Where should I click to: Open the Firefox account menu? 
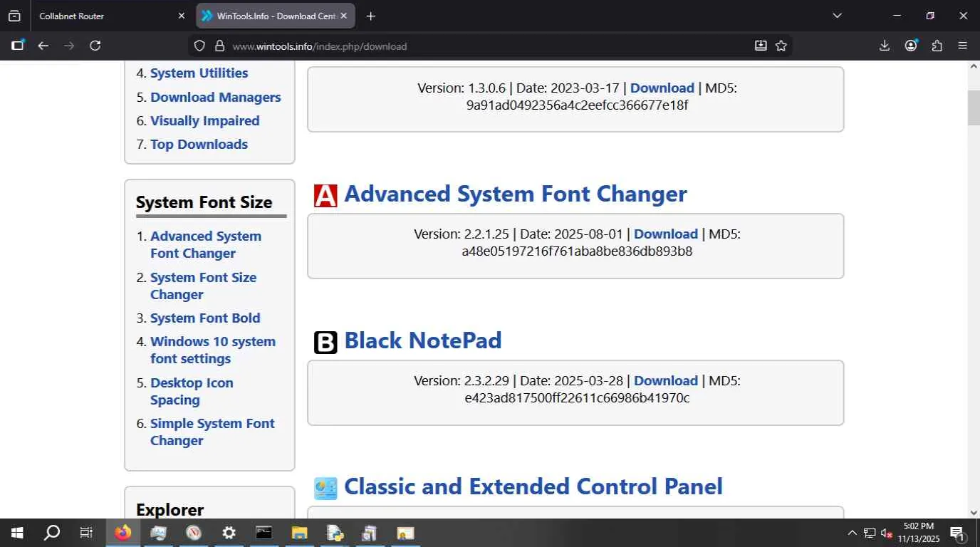click(x=911, y=46)
